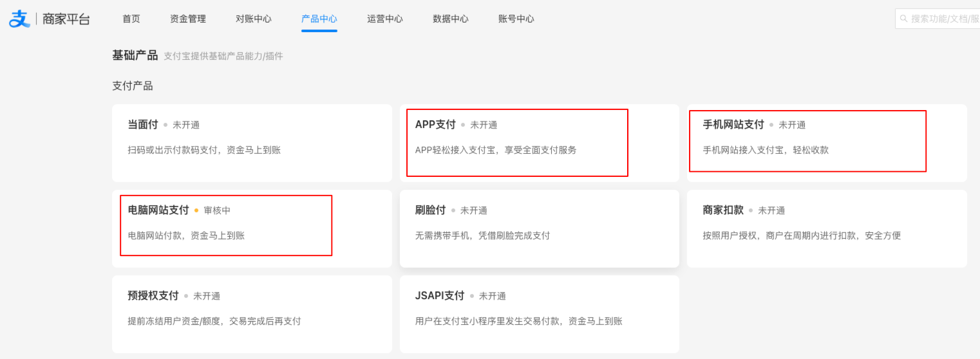The image size is (980, 359).
Task: Click 未开通 status on 商家扣款 card
Action: [x=771, y=210]
